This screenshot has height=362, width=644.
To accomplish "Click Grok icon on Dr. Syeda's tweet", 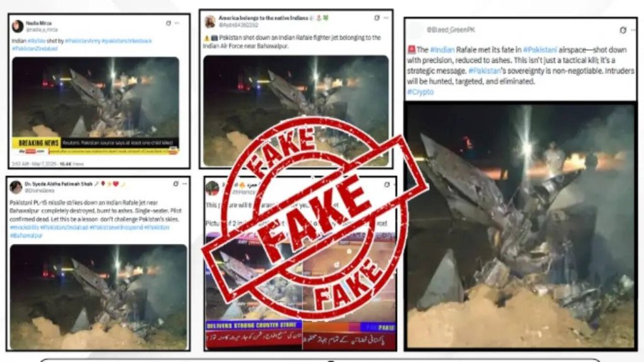I will click(x=176, y=184).
